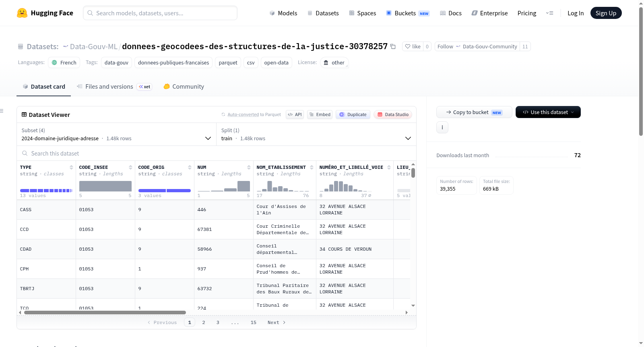Open the Use this dataset dropdown
This screenshot has width=644, height=347.
click(x=548, y=112)
